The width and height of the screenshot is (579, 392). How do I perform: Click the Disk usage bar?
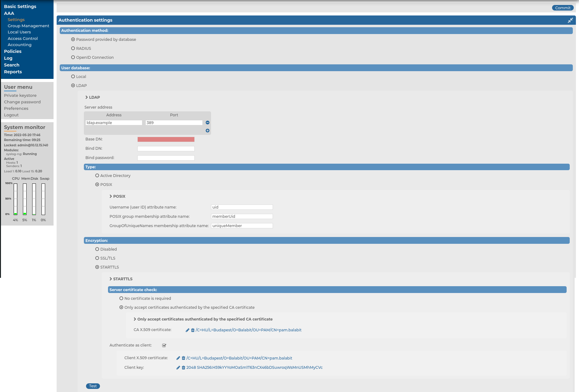[34, 199]
